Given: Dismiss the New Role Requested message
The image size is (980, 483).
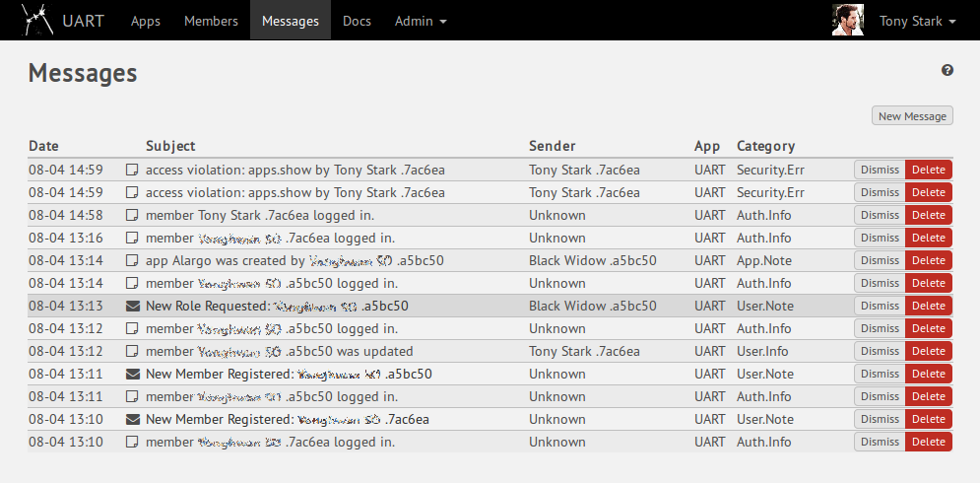Looking at the screenshot, I should coord(880,306).
